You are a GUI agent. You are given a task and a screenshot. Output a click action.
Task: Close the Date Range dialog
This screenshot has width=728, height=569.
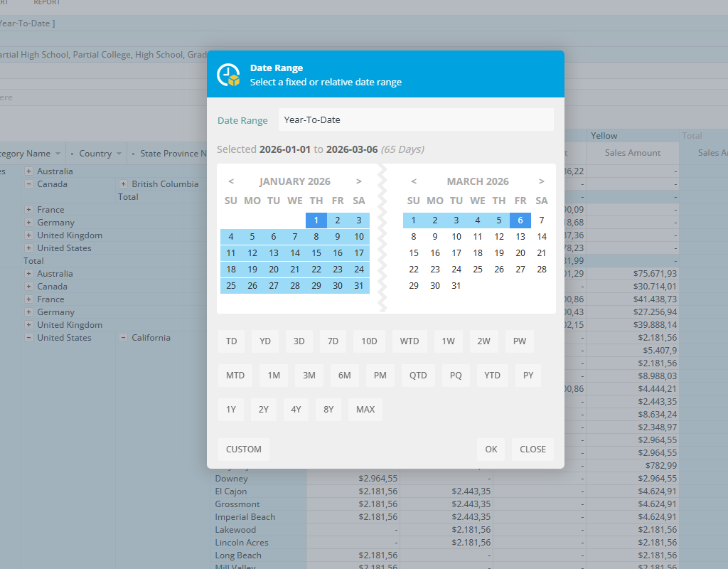(x=532, y=450)
